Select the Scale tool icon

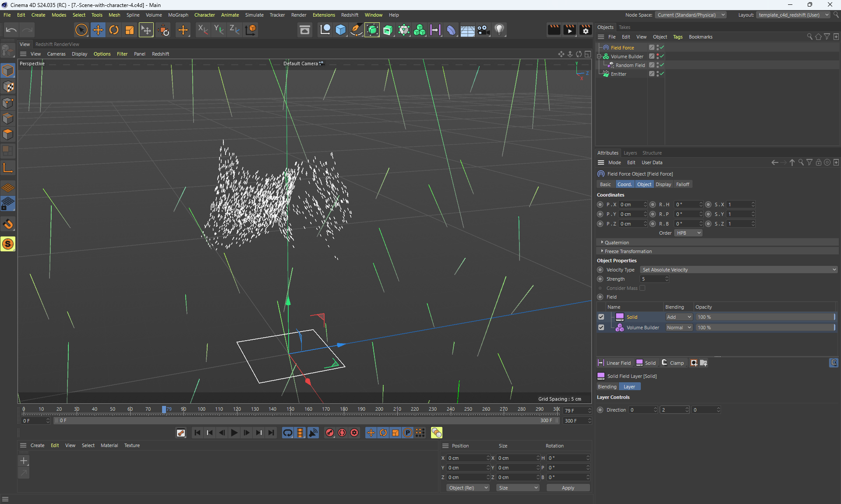[x=130, y=30]
